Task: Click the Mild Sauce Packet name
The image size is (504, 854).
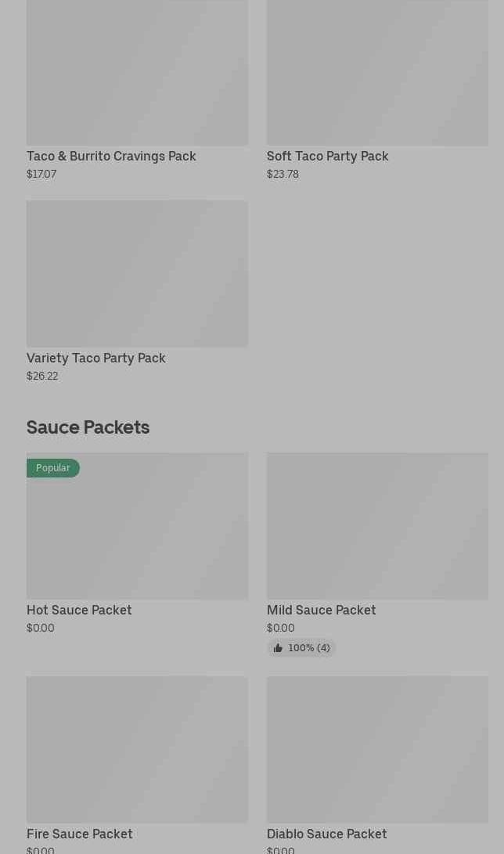Action: pyautogui.click(x=321, y=611)
